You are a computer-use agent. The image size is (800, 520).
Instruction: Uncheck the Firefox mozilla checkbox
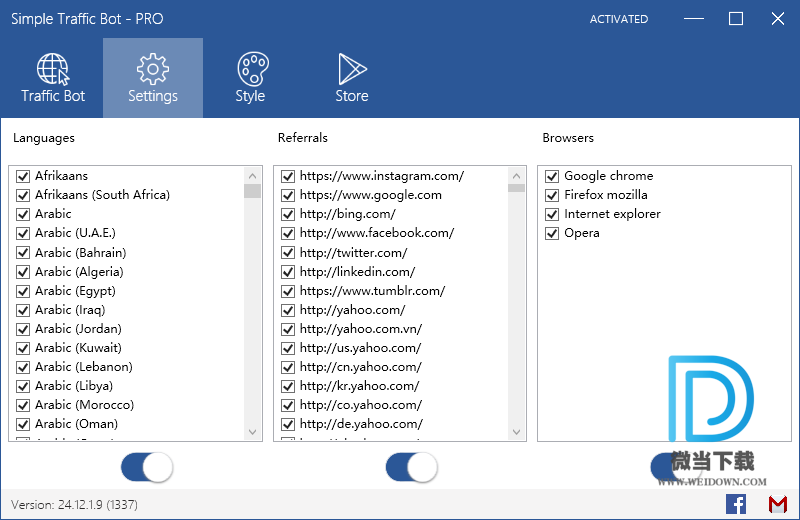click(x=551, y=195)
